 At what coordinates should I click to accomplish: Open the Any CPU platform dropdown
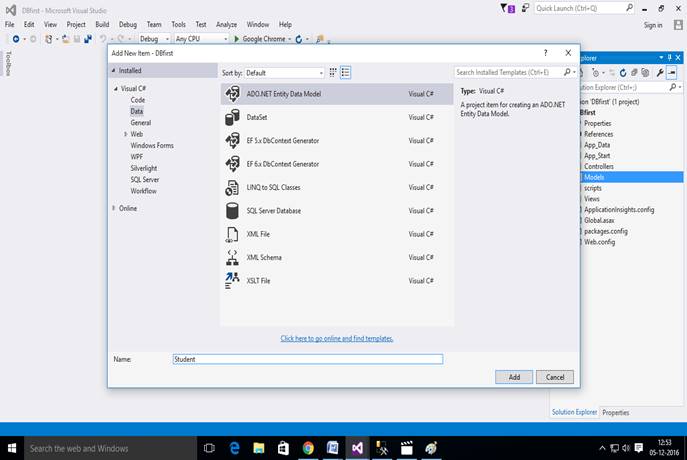[201, 39]
